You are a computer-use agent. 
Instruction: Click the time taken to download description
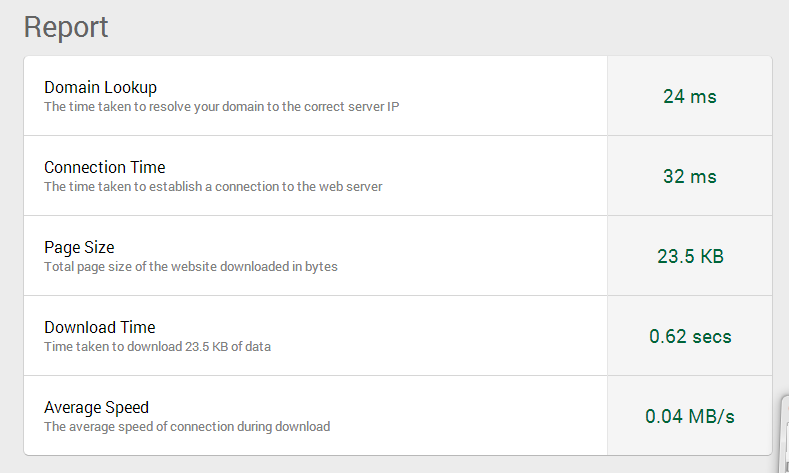click(157, 347)
